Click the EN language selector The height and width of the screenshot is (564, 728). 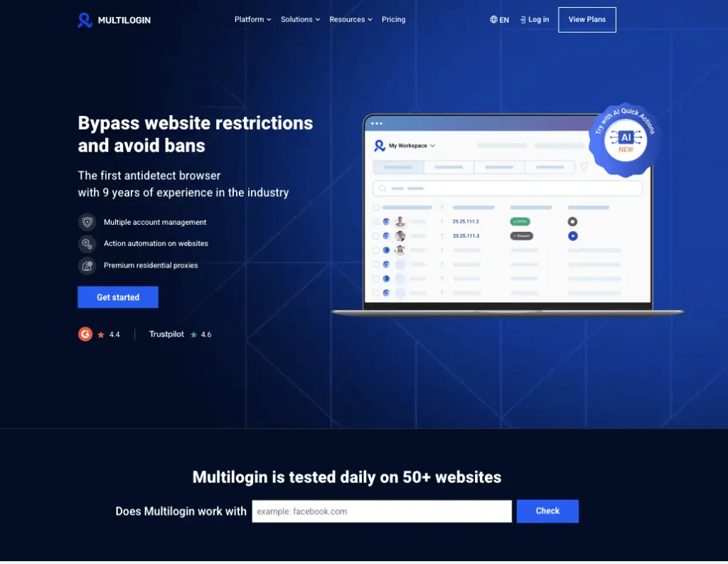pyautogui.click(x=504, y=20)
